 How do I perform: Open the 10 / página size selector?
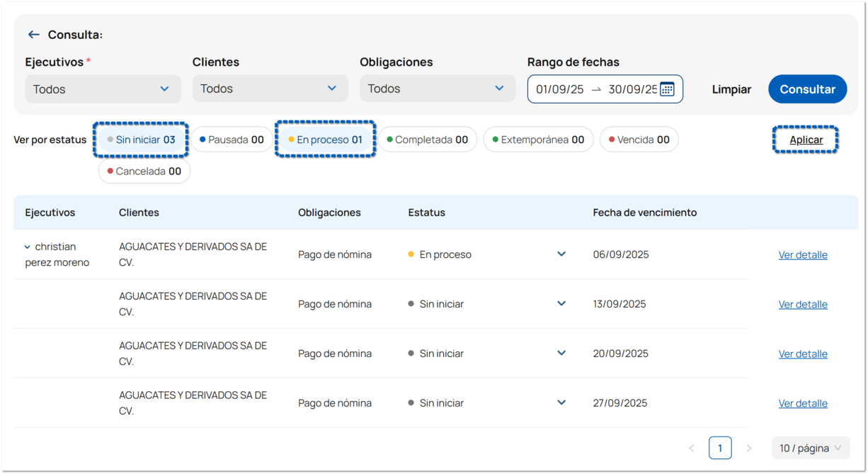point(810,448)
